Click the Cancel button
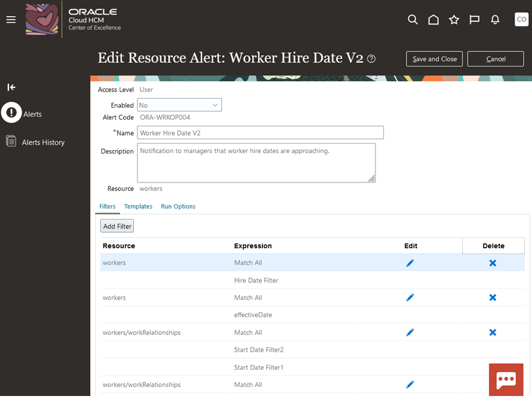This screenshot has width=532, height=399. pyautogui.click(x=496, y=59)
